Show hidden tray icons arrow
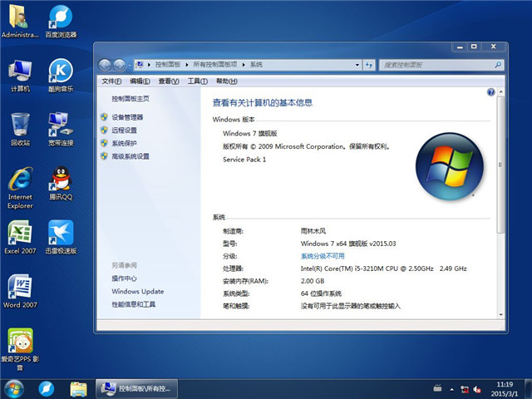The height and width of the screenshot is (399, 532). point(452,389)
